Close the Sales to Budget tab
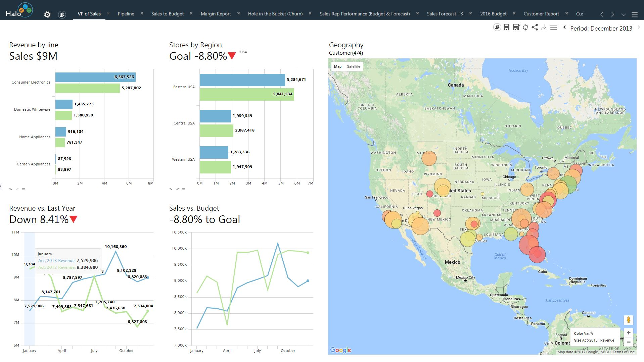 pyautogui.click(x=191, y=13)
